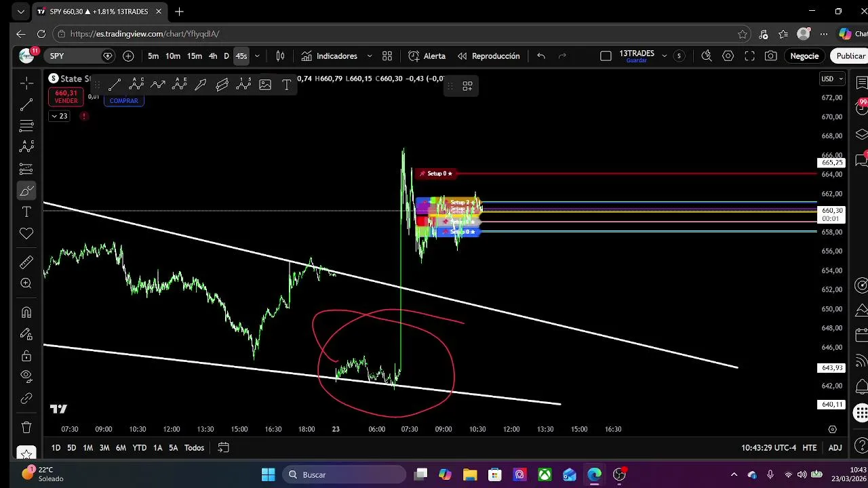The width and height of the screenshot is (868, 488).
Task: Select the YTD date range
Action: point(139,448)
